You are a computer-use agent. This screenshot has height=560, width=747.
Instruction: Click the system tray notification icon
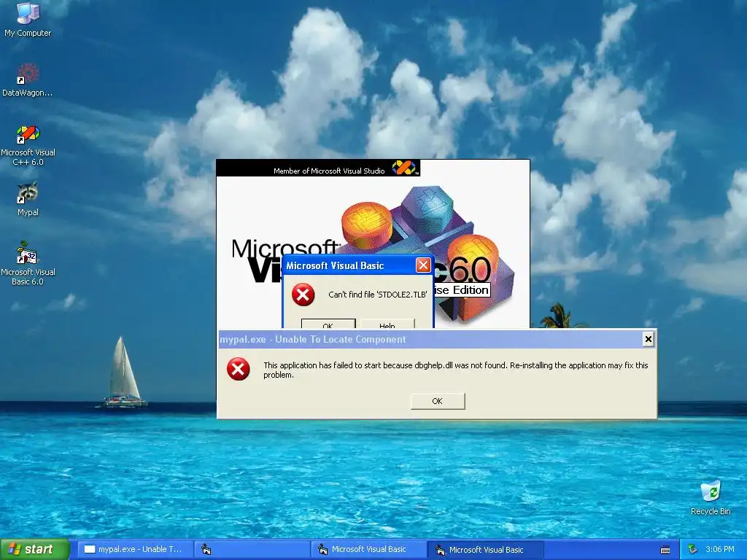(x=692, y=550)
